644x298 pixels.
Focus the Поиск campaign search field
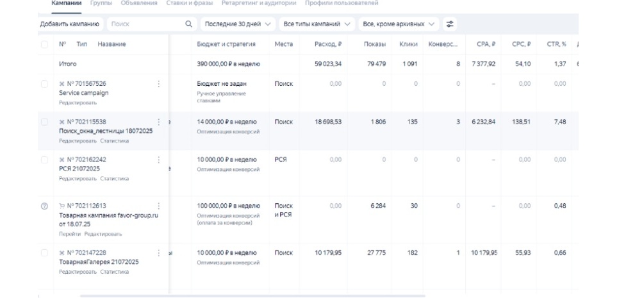coord(146,24)
